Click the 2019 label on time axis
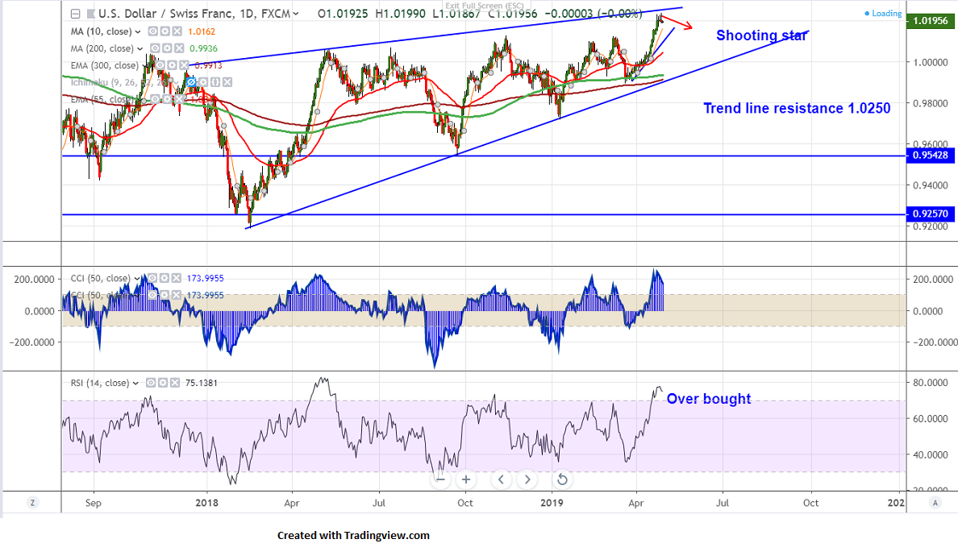This screenshot has width=958, height=560. pos(552,504)
